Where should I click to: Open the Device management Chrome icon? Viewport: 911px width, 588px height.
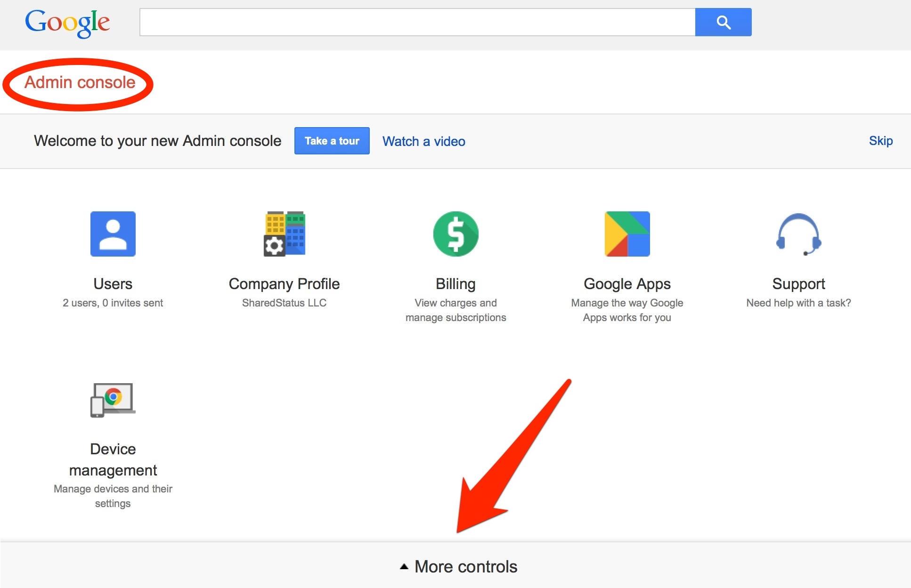coord(113,400)
